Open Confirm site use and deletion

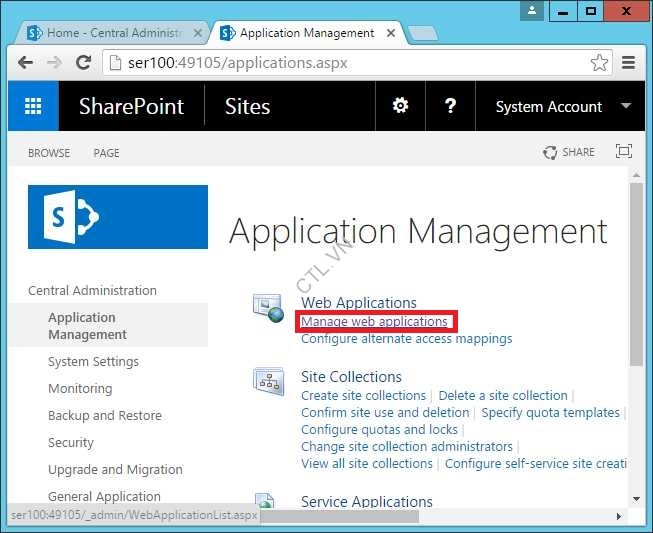point(385,412)
